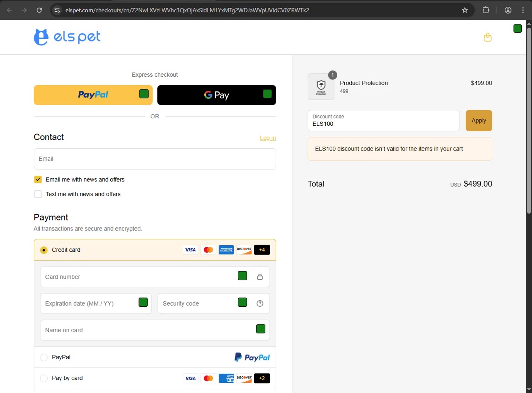Click the browser forward arrow
Viewport: 532px width, 393px height.
[24, 10]
